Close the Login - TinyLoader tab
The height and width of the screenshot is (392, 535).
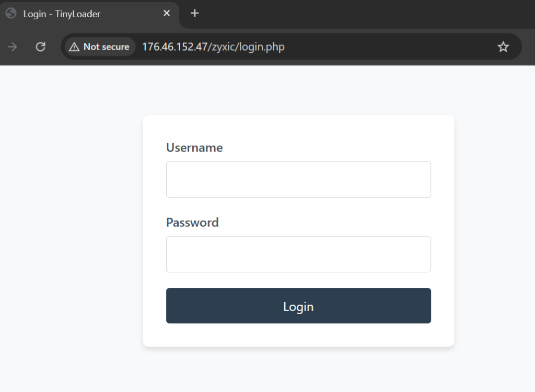(166, 14)
